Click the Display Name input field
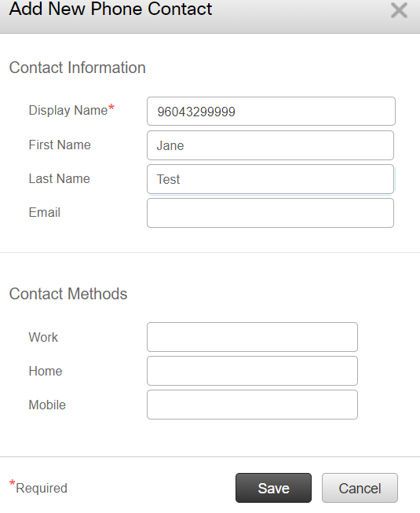The height and width of the screenshot is (513, 420). point(271,112)
